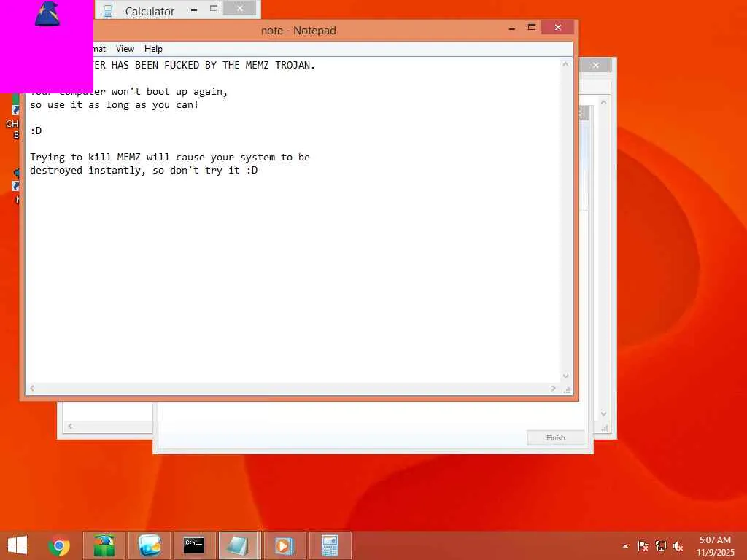Switch to Calculator taskbar button
Screen dimensions: 747x560
point(330,545)
